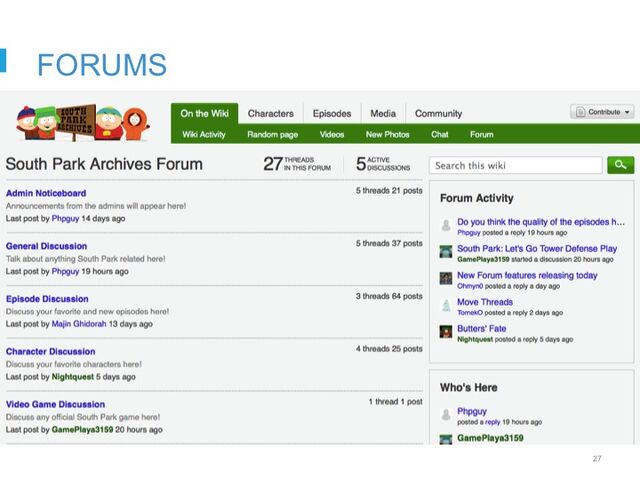Viewport: 640px width, 480px height.
Task: Click Nightquest avatar beside Butters' Fate
Action: (x=446, y=331)
